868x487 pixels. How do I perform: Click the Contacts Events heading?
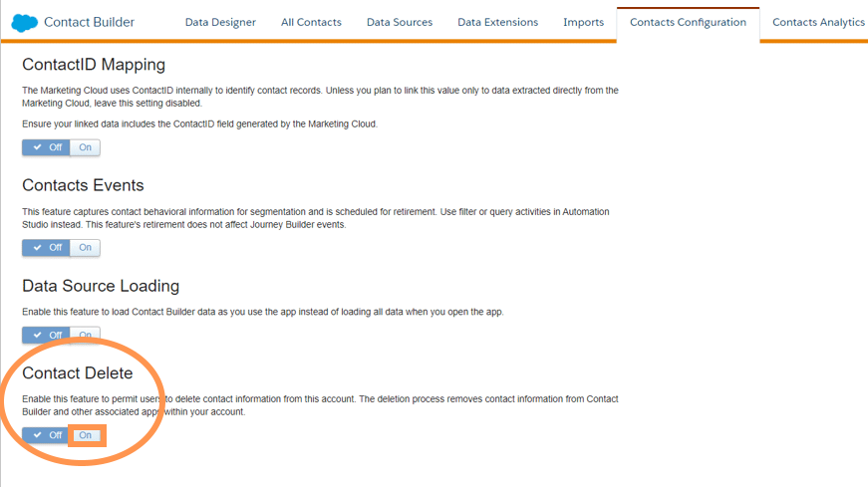83,185
